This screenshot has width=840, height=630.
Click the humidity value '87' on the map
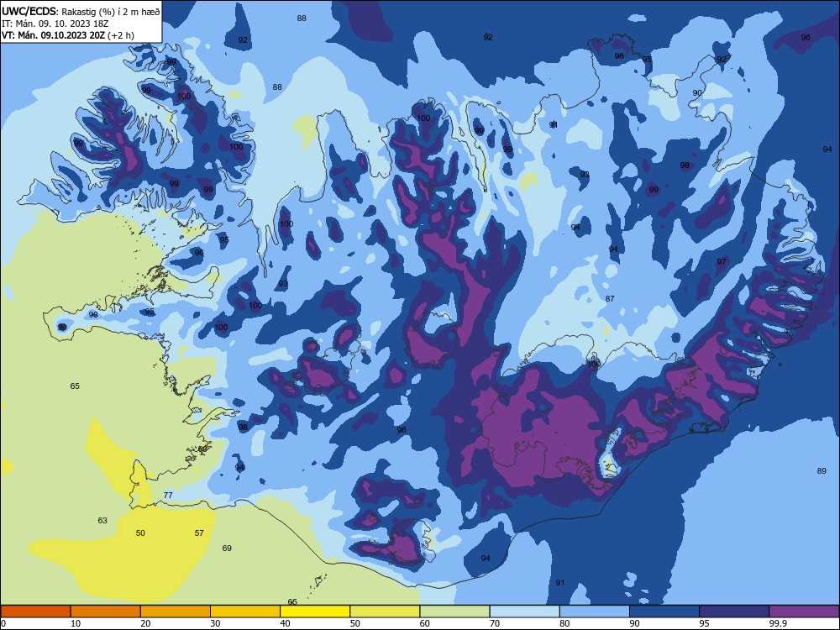[610, 298]
